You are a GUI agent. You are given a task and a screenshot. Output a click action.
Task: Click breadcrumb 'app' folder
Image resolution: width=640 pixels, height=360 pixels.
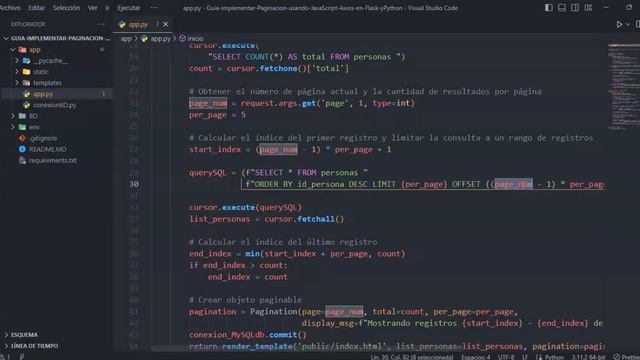coord(126,39)
